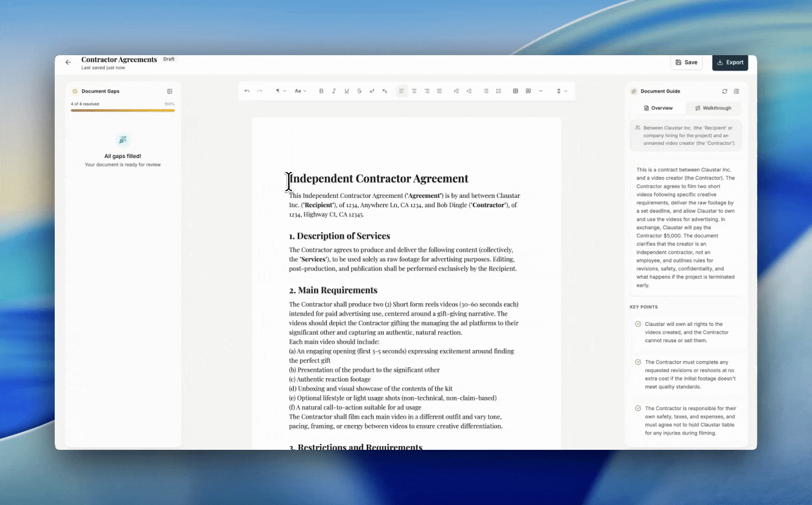Viewport: 812px width, 505px height.
Task: Click the Document Guide sparkle icon
Action: tap(634, 91)
